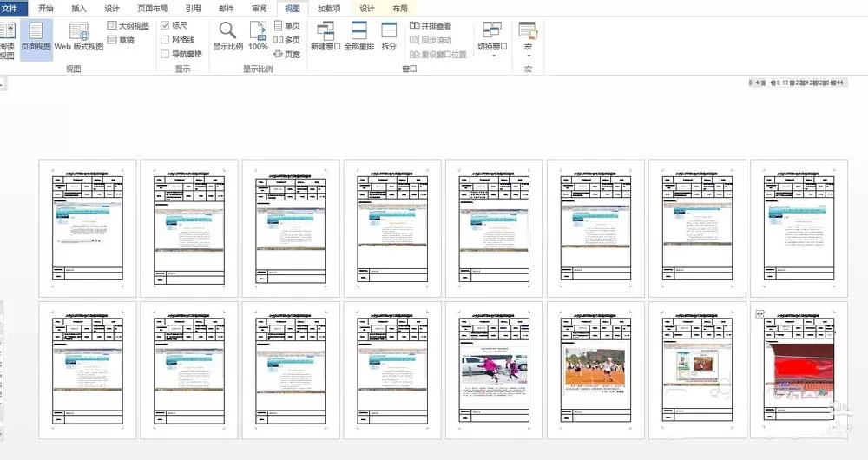Switch to the 插入 ribbon tab
868x460 pixels.
79,9
